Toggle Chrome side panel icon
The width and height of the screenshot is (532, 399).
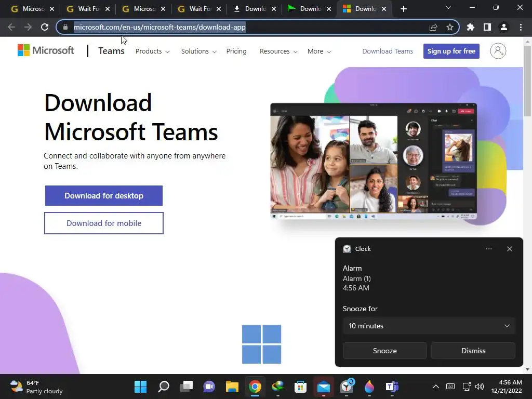(487, 27)
